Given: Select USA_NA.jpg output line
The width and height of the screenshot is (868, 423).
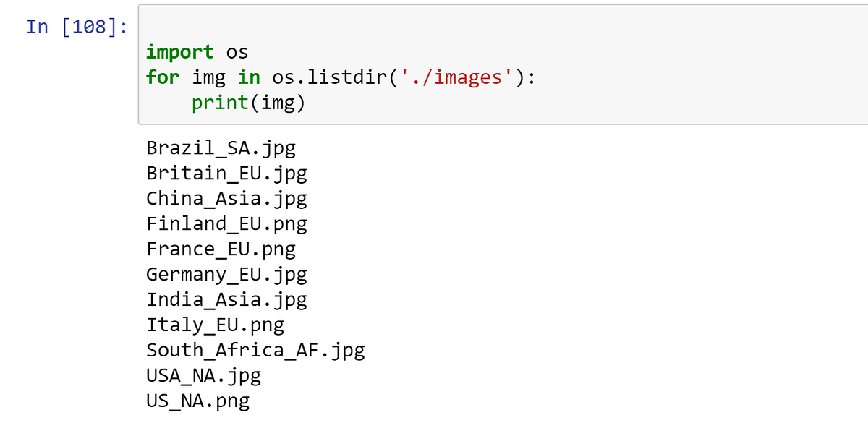Looking at the screenshot, I should coord(203,376).
